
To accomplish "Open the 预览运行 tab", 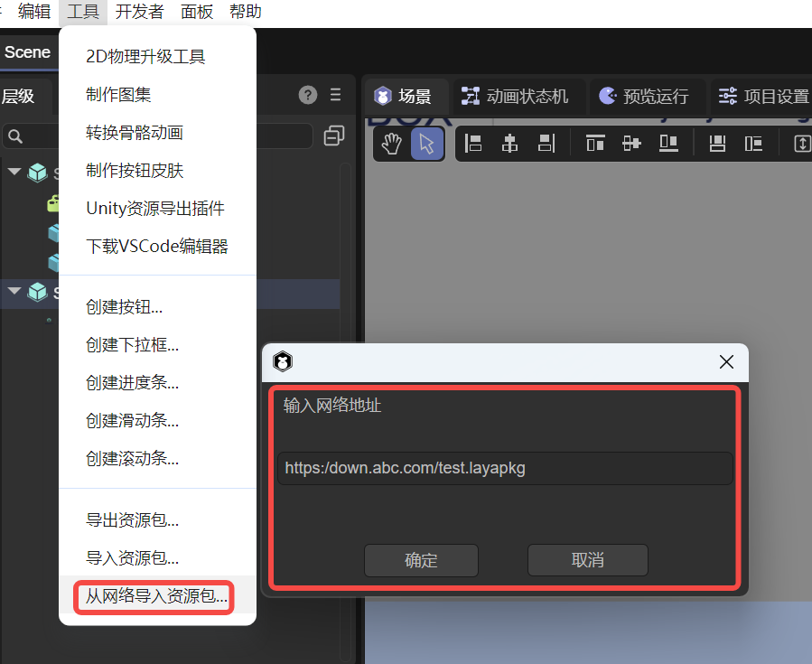I will pos(644,96).
